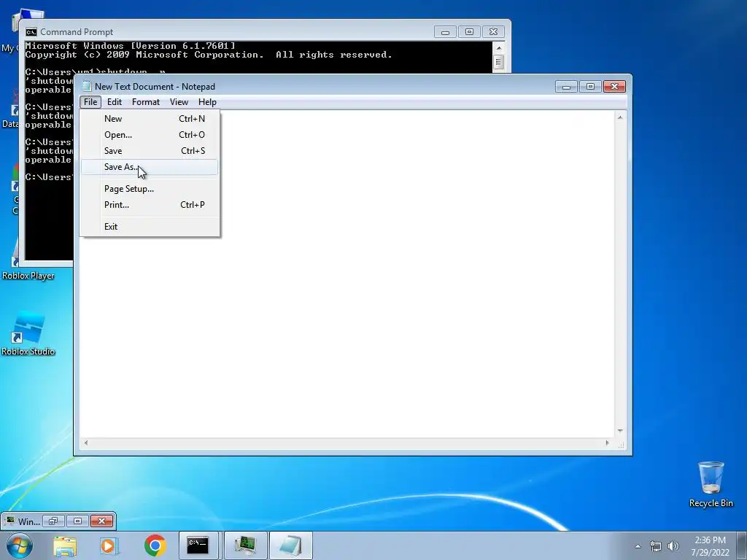Click Command Prompt scrollbar up arrow

click(x=499, y=47)
